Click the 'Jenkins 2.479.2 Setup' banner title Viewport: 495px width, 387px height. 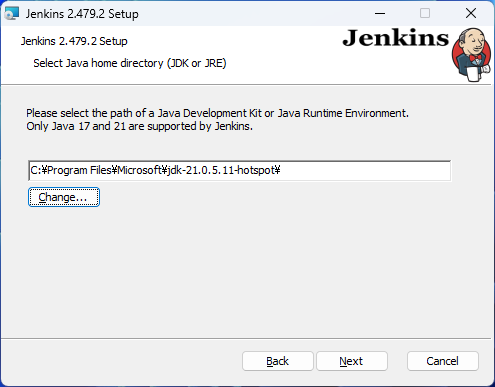point(74,41)
